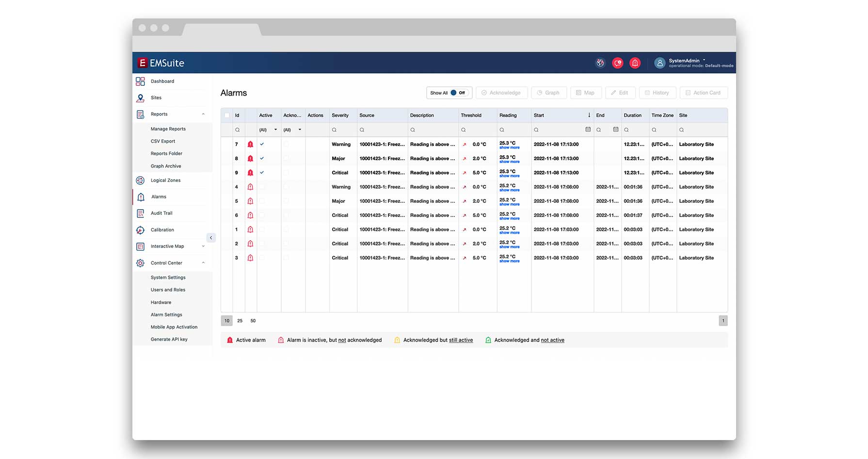Image resolution: width=868 pixels, height=459 pixels.
Task: Click show more under Id 7 reading
Action: click(x=509, y=148)
